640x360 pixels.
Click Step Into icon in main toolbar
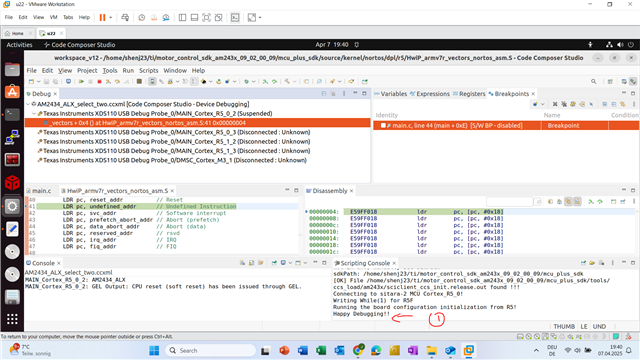pyautogui.click(x=108, y=81)
